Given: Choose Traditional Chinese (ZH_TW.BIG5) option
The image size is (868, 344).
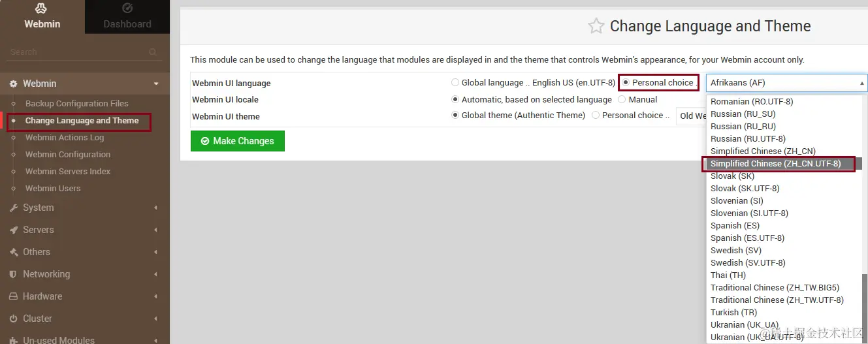Looking at the screenshot, I should [x=784, y=288].
